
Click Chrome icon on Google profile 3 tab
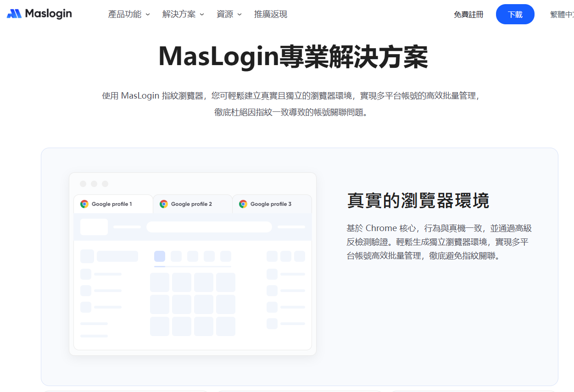click(243, 204)
